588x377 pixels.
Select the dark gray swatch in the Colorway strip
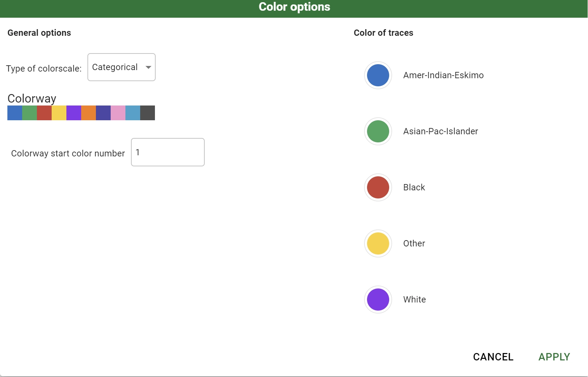point(148,113)
